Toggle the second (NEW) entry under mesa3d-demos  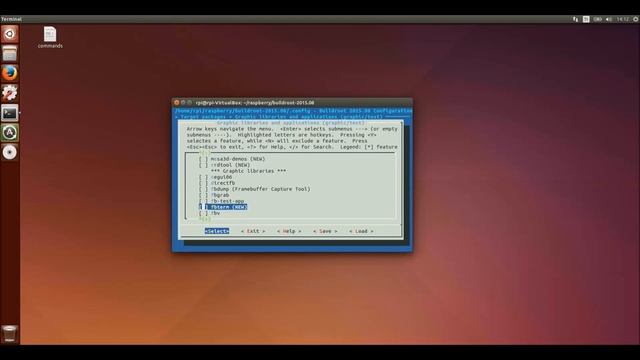point(204,165)
